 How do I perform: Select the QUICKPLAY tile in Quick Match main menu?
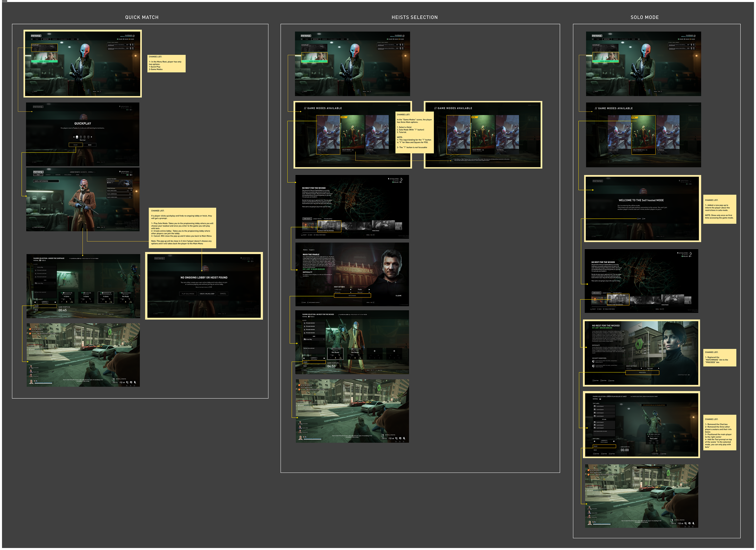click(44, 48)
